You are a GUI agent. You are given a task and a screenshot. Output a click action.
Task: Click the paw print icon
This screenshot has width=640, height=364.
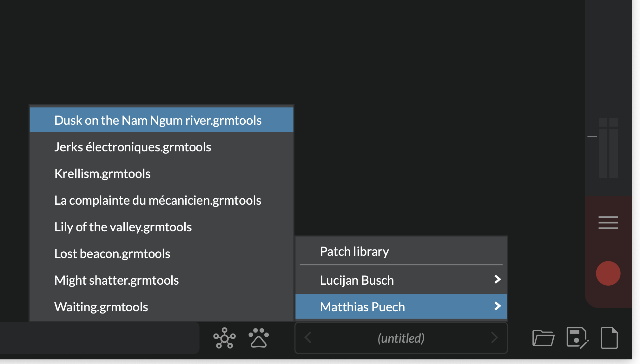click(259, 338)
